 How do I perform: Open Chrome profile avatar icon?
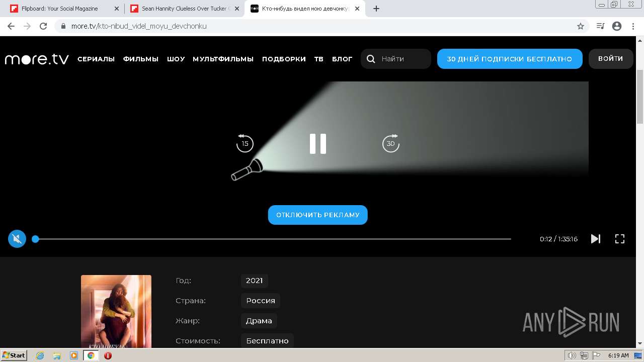point(617,26)
